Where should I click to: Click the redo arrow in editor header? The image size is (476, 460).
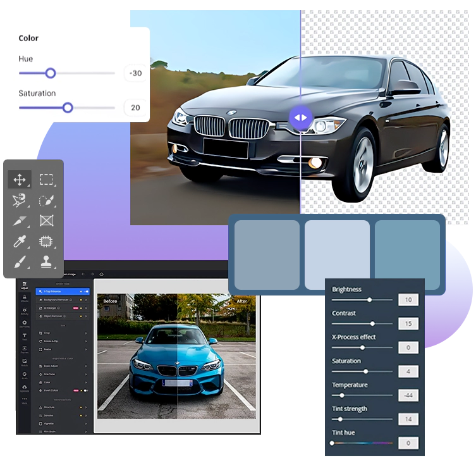tap(92, 274)
